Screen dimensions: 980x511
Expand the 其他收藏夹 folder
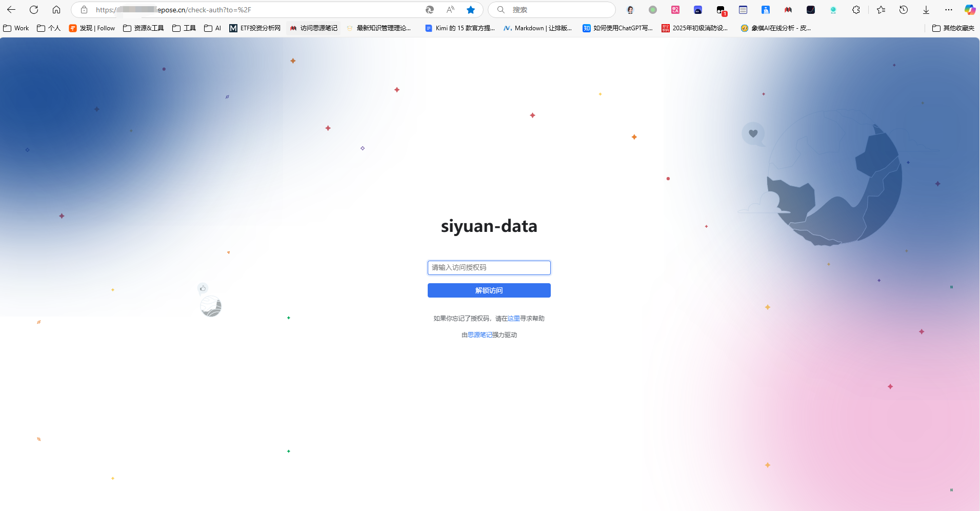953,28
